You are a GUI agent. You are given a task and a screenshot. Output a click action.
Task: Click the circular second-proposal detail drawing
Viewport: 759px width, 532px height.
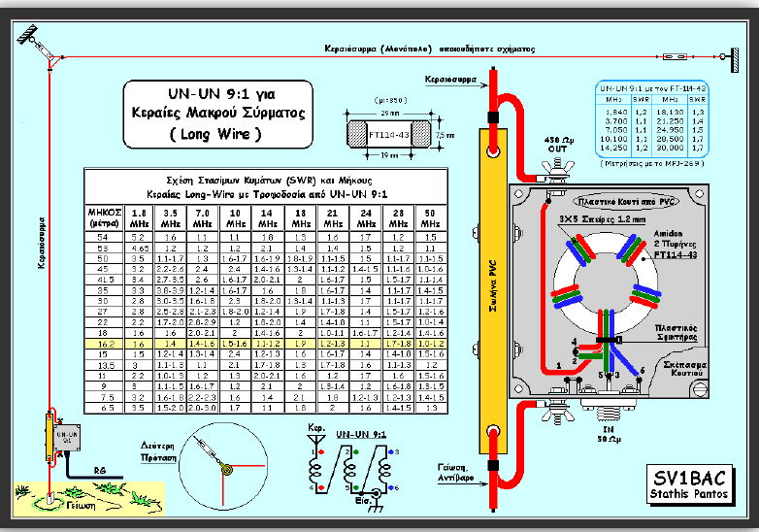[223, 466]
